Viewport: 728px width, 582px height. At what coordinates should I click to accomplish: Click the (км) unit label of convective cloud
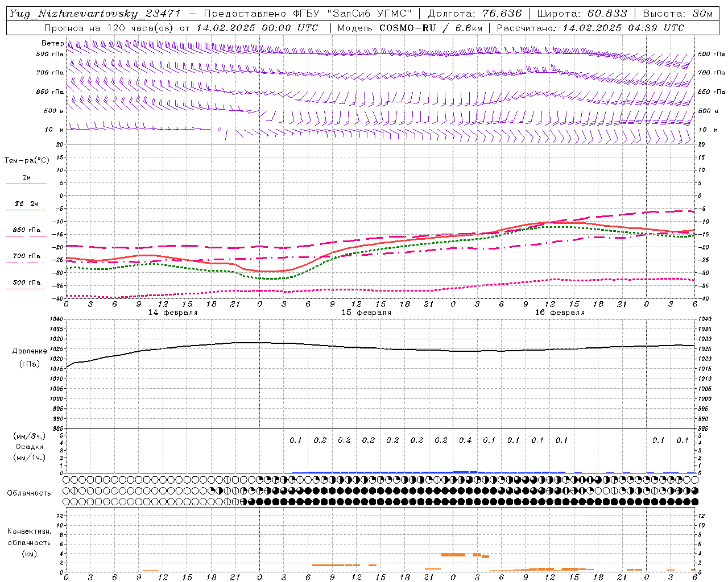click(30, 554)
